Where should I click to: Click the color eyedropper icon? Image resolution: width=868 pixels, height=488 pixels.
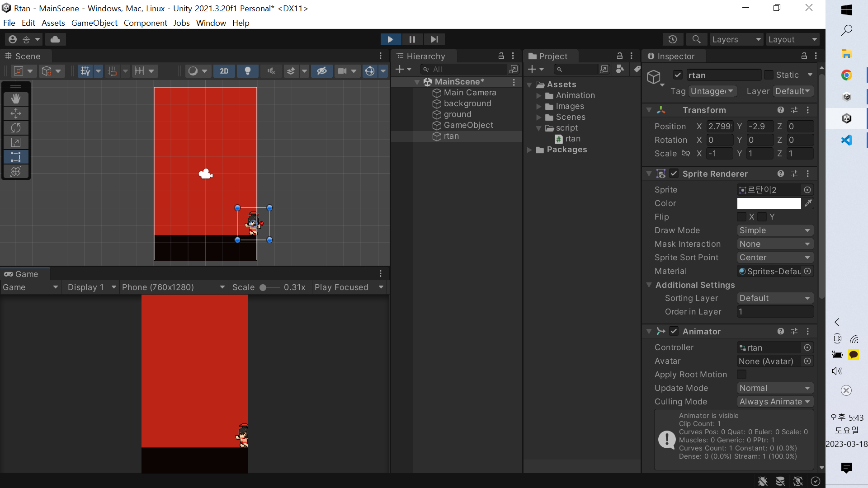click(808, 203)
